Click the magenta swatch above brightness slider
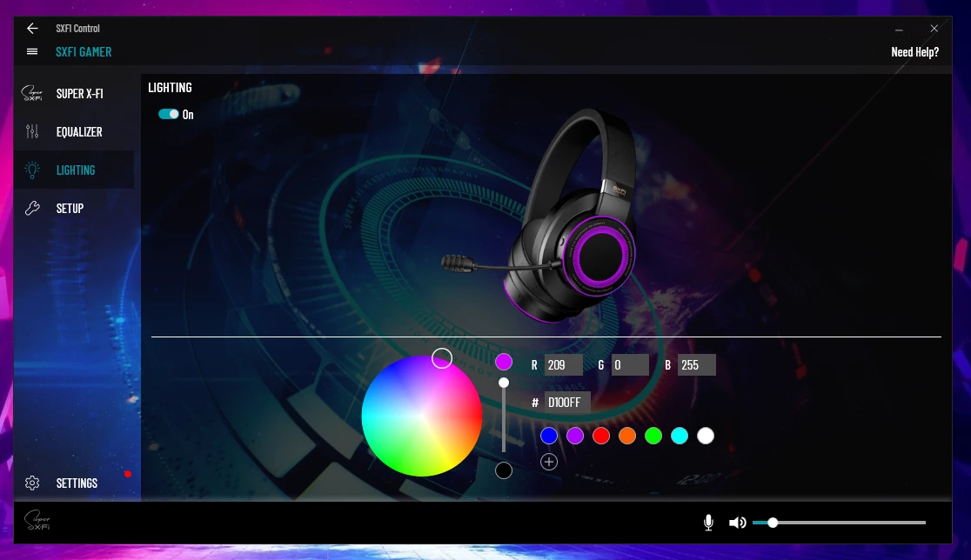 point(504,362)
